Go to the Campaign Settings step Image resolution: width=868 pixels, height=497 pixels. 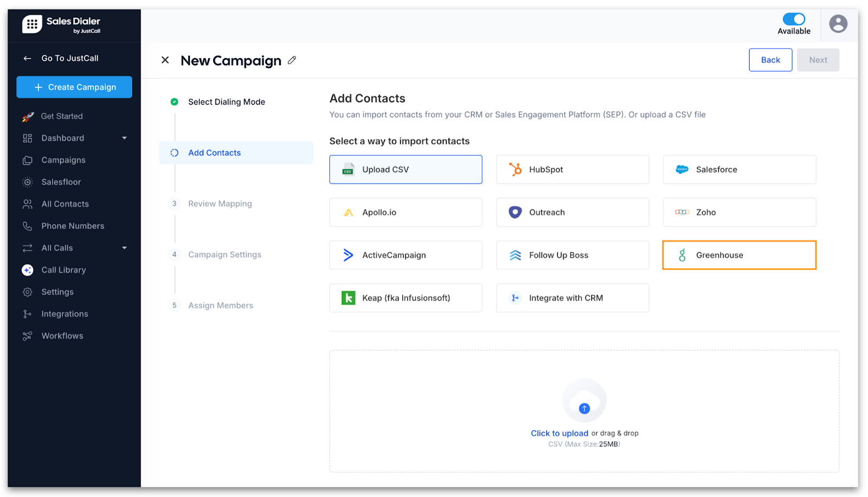click(x=225, y=254)
